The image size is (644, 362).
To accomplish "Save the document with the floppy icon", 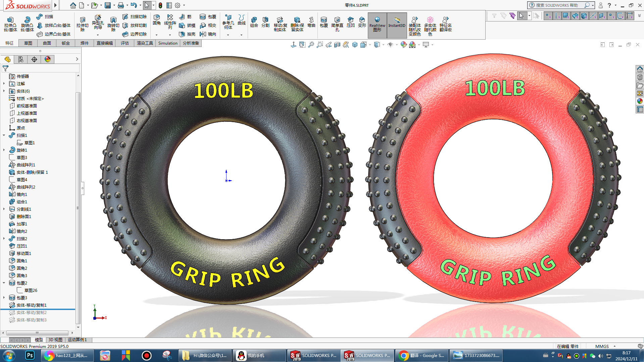I will pyautogui.click(x=108, y=5).
